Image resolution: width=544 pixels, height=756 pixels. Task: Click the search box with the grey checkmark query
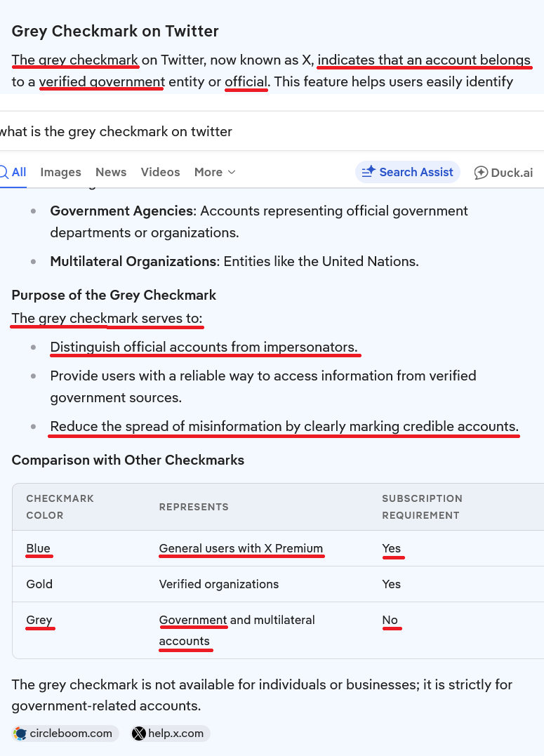[x=272, y=132]
